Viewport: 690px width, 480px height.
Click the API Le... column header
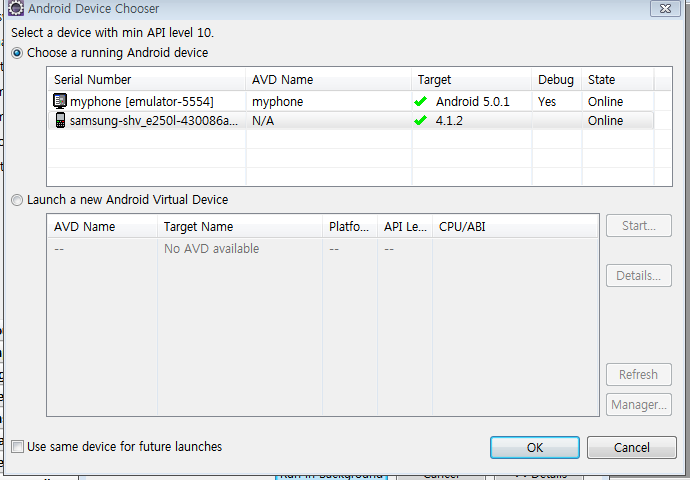pos(405,227)
